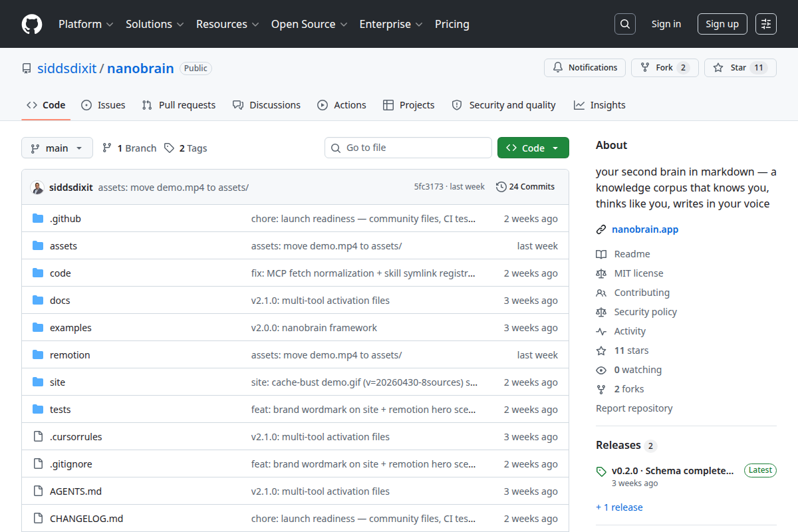The image size is (798, 532).
Task: Click the book icon next to Readme
Action: coord(601,254)
